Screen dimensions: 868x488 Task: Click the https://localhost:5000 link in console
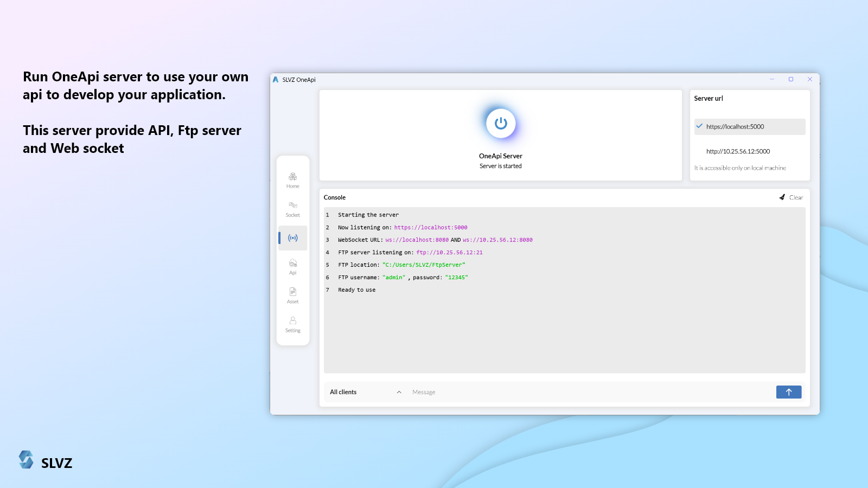click(430, 228)
